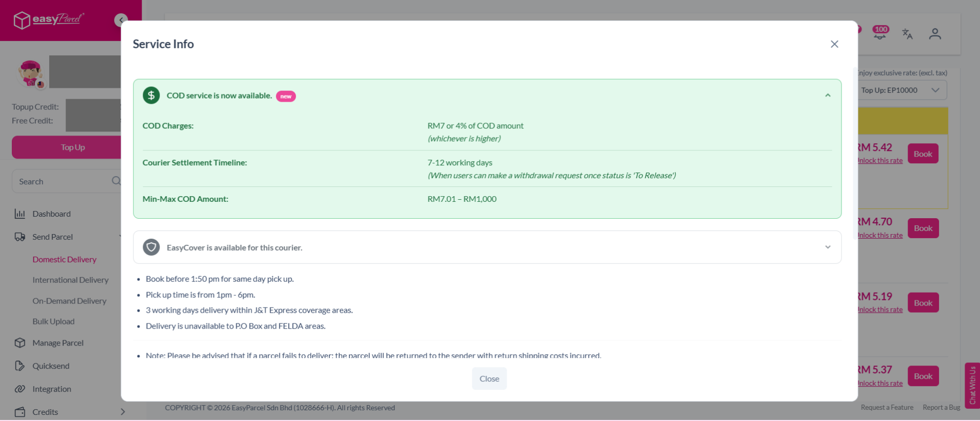Click the EasyCover shield icon
Viewport: 980px width, 421px height.
(151, 247)
